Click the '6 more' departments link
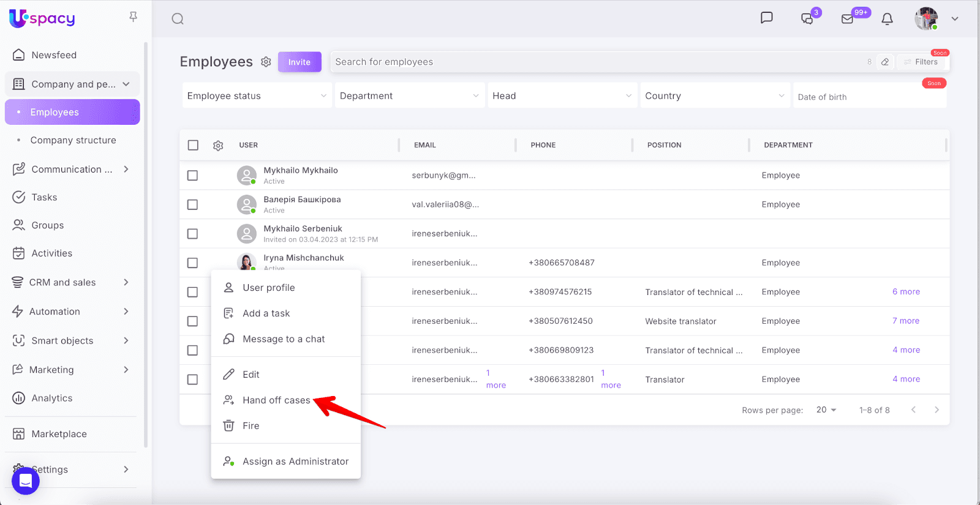 [x=906, y=292]
